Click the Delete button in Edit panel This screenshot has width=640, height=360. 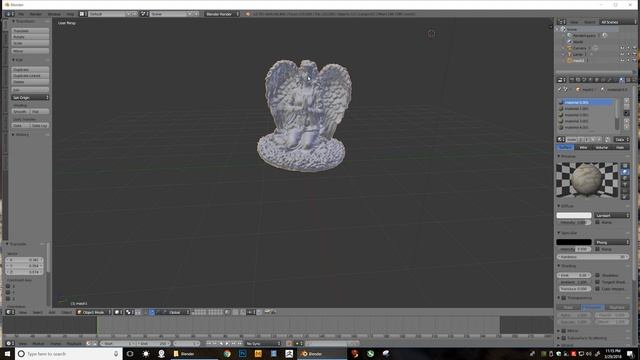pos(30,82)
